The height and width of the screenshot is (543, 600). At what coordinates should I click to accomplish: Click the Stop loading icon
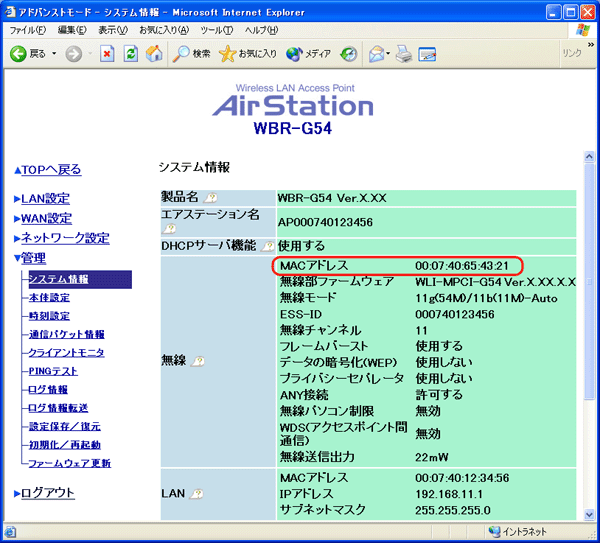pos(107,54)
